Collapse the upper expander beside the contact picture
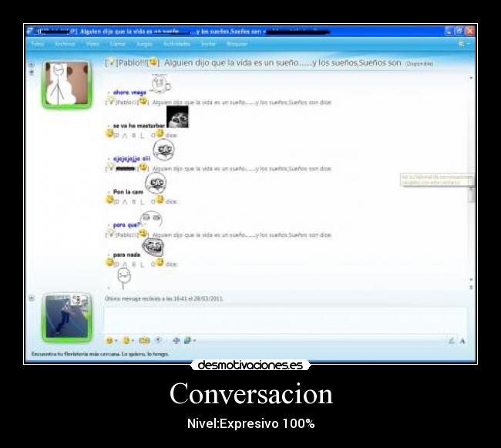The height and width of the screenshot is (448, 501). click(32, 64)
